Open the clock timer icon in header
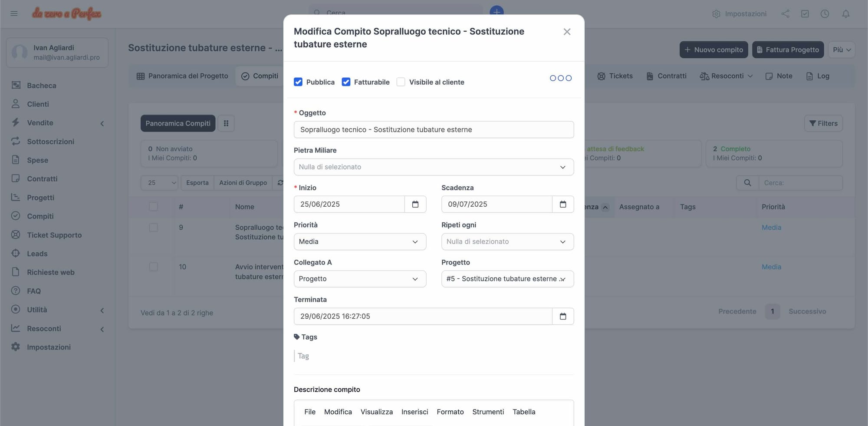This screenshot has width=868, height=426. pos(825,14)
